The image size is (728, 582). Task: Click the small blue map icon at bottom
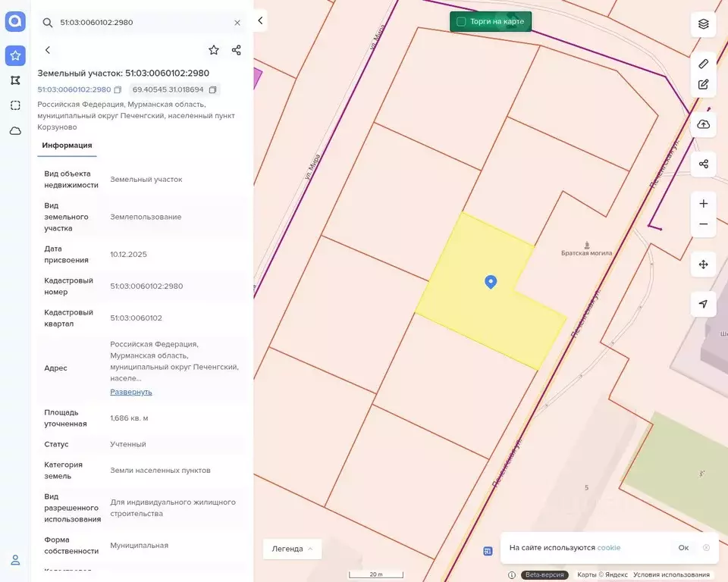coord(488,552)
